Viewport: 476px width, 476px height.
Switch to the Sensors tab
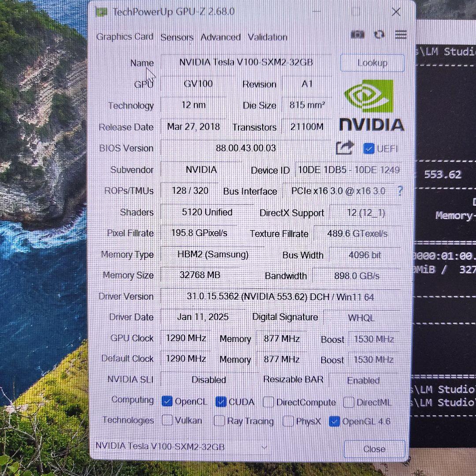coord(177,37)
